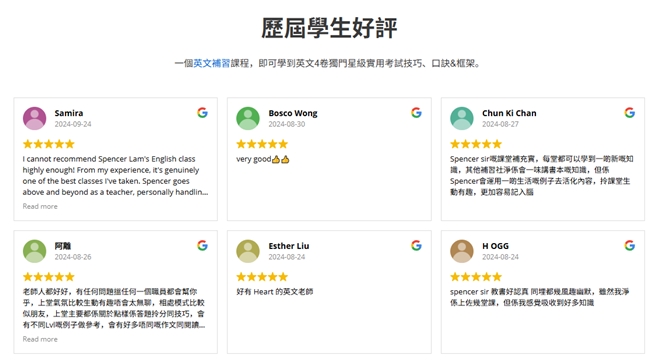Click Google icon on Chun Ki Chan's review
650x360 pixels.
click(630, 113)
